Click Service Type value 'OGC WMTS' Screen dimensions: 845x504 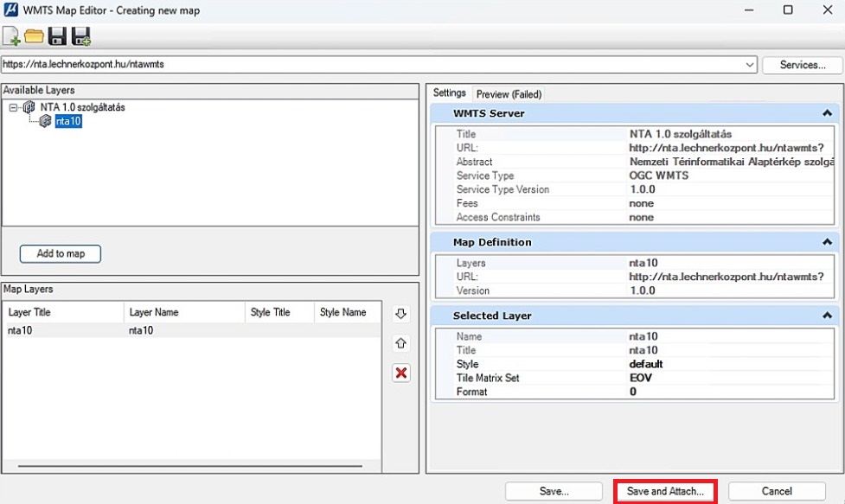[x=658, y=175]
